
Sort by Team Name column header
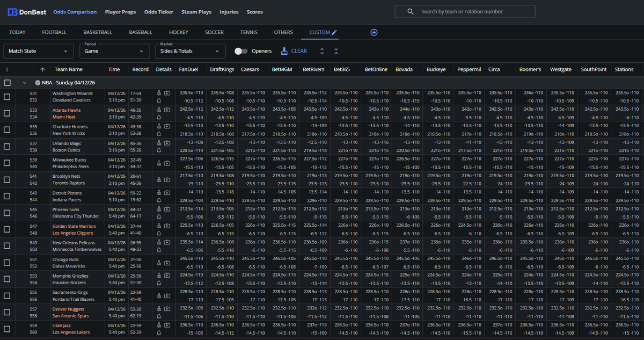(x=69, y=69)
